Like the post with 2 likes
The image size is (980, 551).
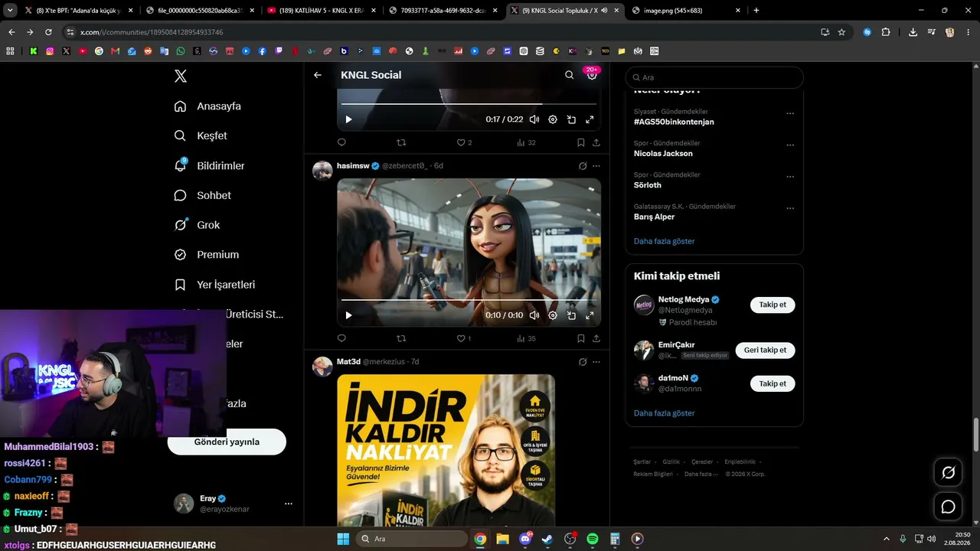click(464, 142)
